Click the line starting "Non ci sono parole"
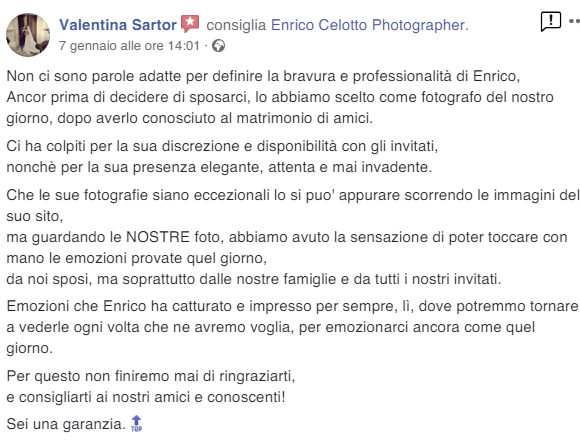This screenshot has width=580, height=442. click(263, 76)
